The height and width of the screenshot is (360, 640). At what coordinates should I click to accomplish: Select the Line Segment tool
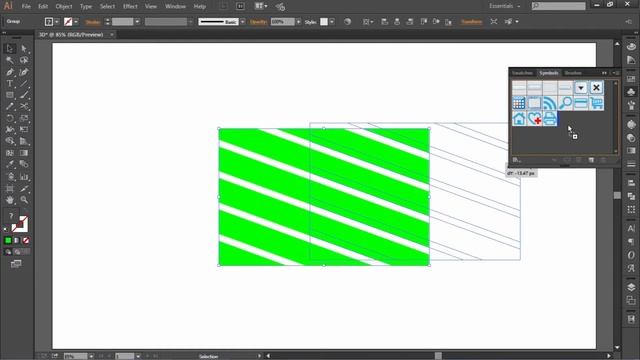[24, 84]
